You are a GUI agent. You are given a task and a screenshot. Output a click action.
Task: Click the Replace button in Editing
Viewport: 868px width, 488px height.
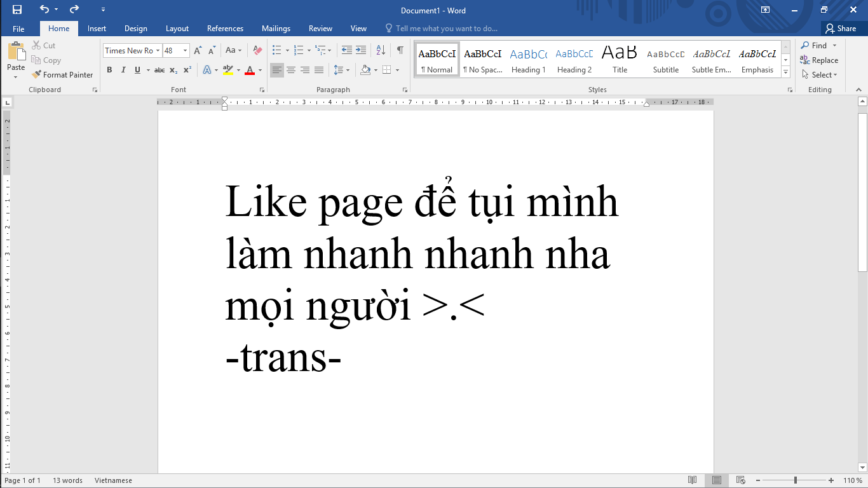point(819,60)
